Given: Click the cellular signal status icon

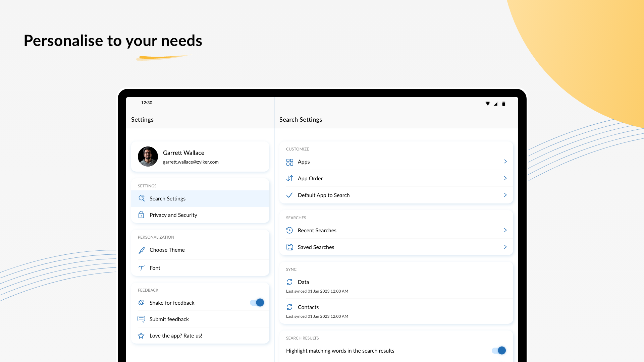Looking at the screenshot, I should tap(496, 104).
